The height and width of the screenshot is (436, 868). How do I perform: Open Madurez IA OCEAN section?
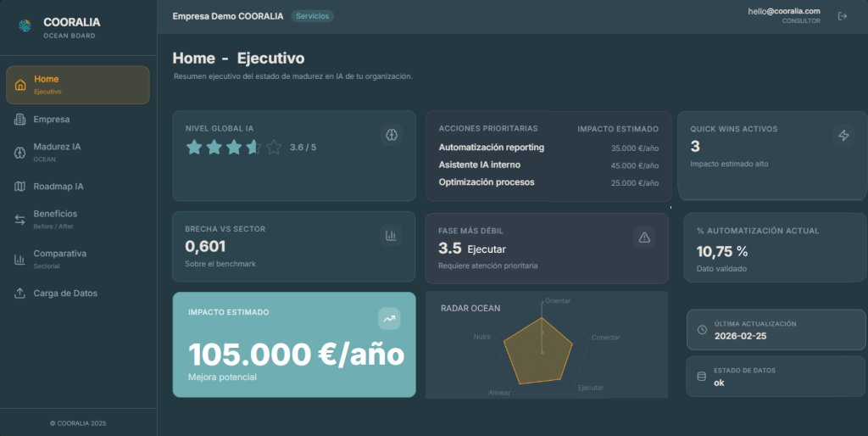[x=57, y=152]
